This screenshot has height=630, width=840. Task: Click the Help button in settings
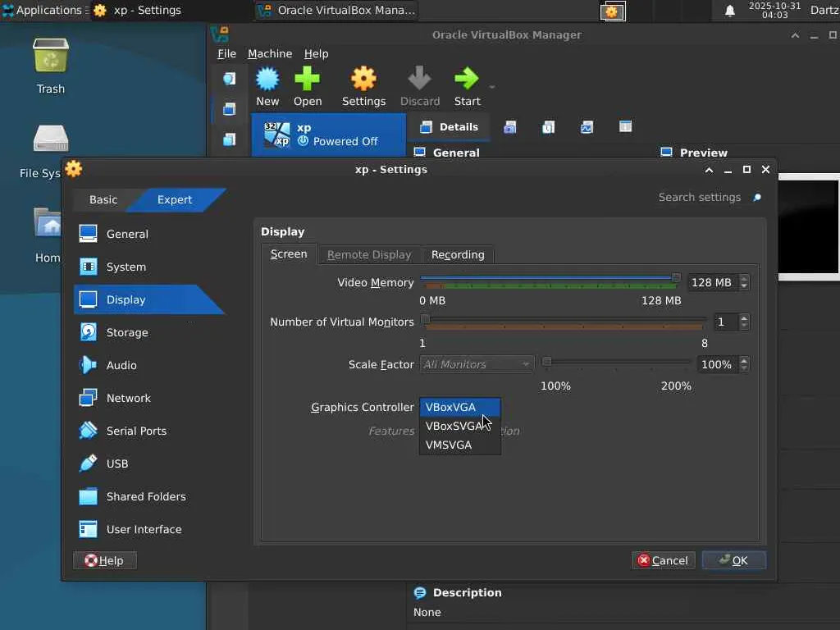click(105, 560)
